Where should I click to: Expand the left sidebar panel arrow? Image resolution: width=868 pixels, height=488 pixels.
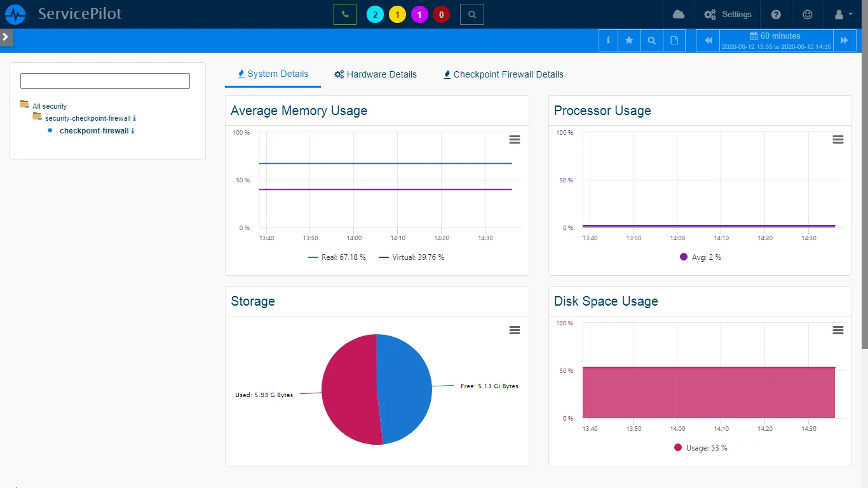pyautogui.click(x=6, y=37)
